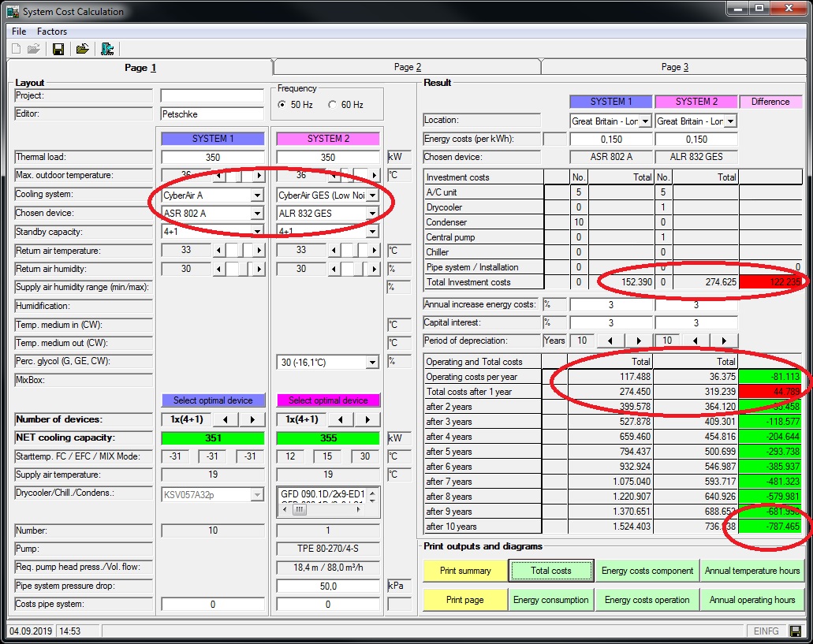
Task: Open the Energy costs component diagram
Action: click(647, 571)
